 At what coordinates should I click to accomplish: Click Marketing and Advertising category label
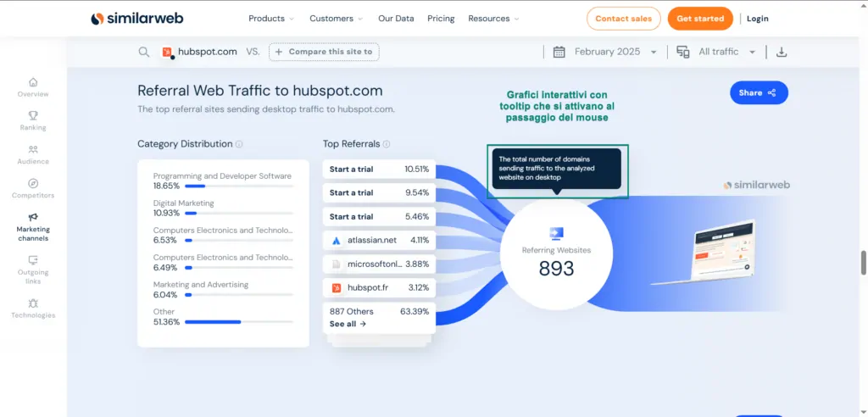click(200, 285)
